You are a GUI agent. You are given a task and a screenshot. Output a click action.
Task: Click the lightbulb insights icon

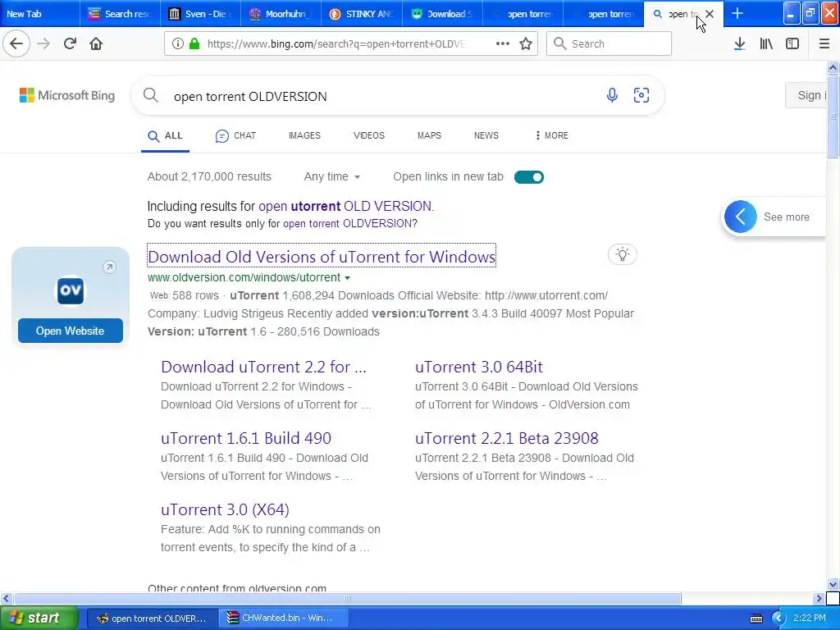[x=622, y=254]
